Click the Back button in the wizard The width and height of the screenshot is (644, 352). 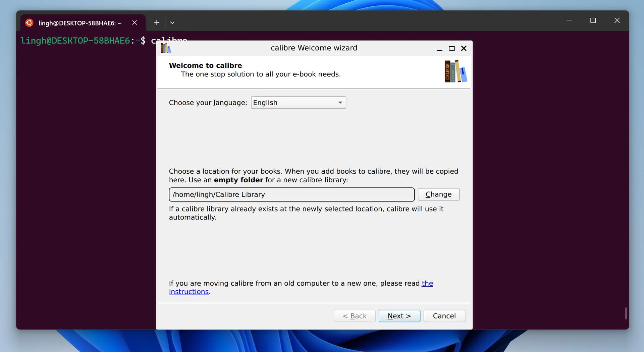click(354, 316)
